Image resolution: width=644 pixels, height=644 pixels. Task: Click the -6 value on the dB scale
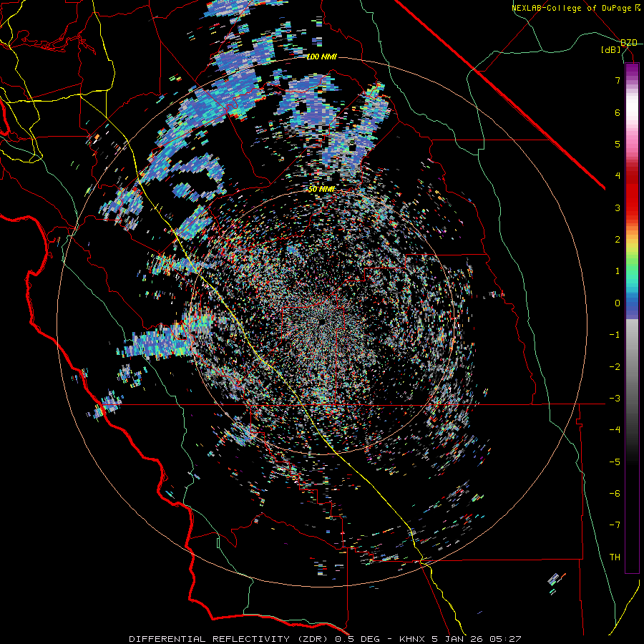615,494
